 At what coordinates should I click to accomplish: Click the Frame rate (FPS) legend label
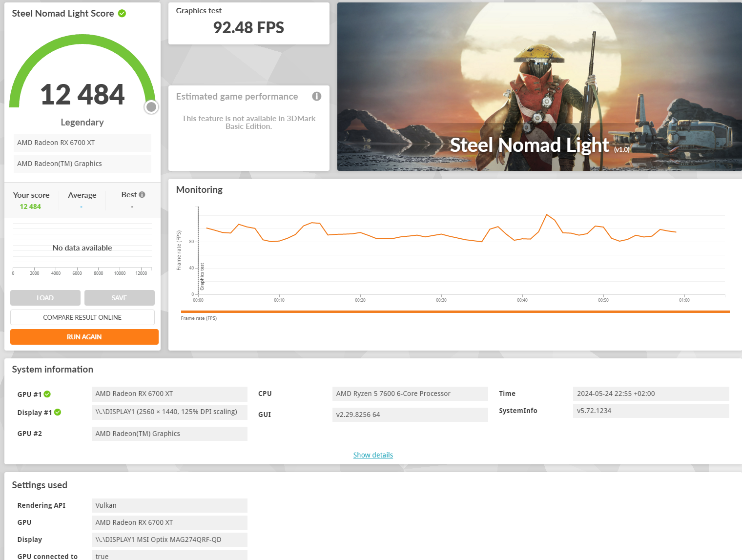(199, 318)
